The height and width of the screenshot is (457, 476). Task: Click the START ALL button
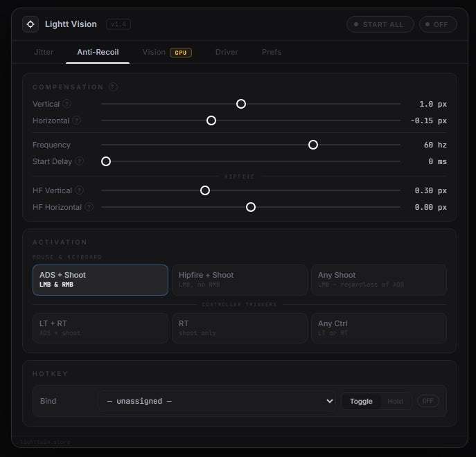(380, 24)
